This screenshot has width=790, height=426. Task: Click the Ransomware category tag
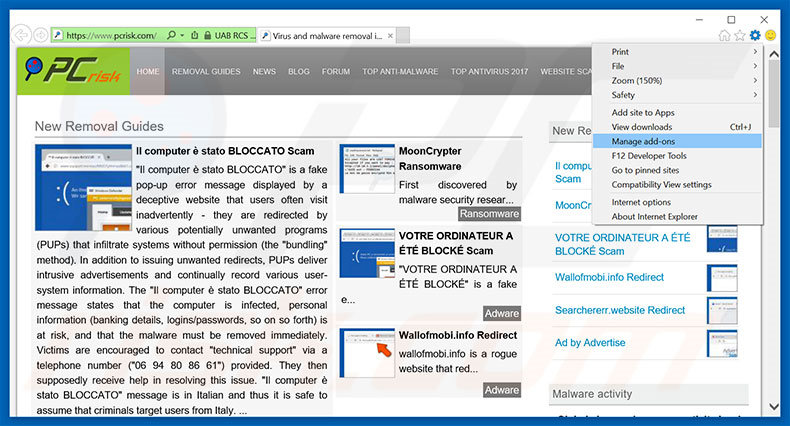[x=489, y=214]
